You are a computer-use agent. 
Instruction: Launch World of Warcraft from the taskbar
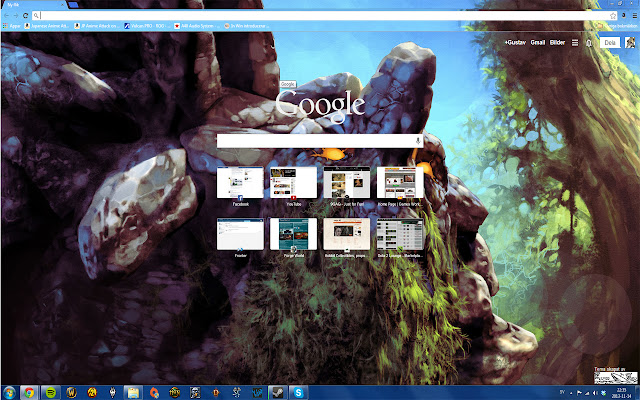coord(71,393)
